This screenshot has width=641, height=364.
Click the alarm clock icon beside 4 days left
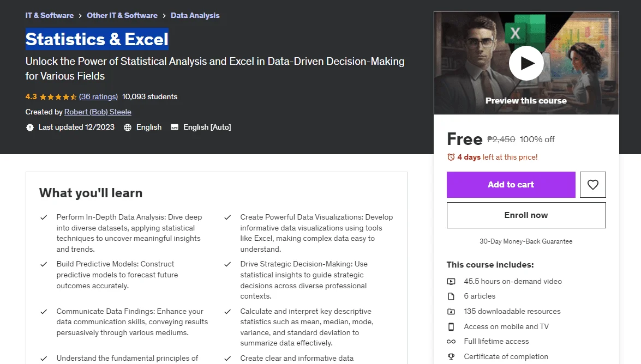(x=451, y=157)
